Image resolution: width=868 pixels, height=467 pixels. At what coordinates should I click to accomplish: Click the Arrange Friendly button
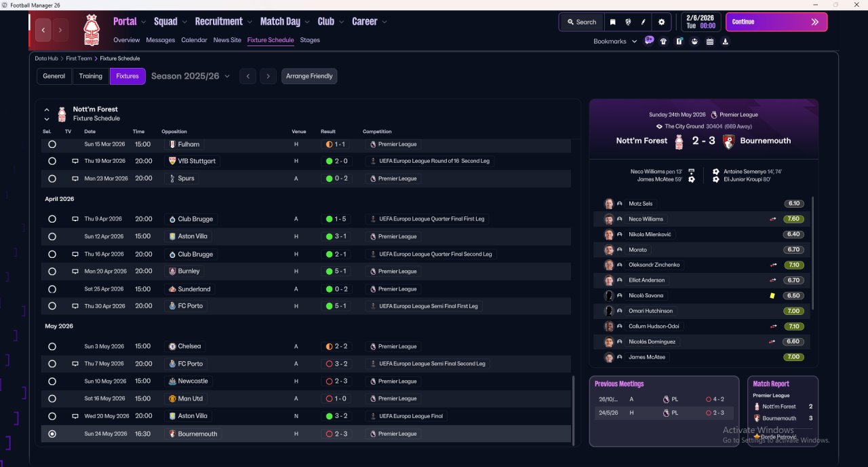coord(309,76)
